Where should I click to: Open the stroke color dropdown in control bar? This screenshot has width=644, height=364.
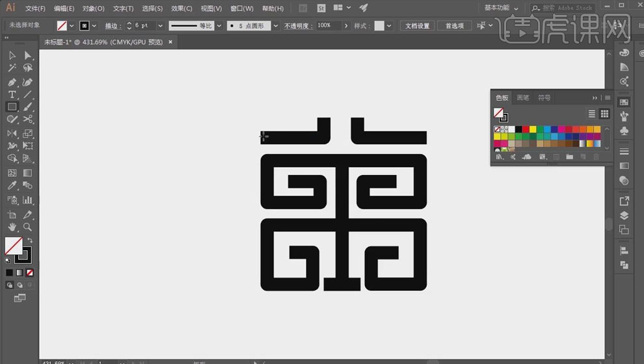tap(94, 26)
